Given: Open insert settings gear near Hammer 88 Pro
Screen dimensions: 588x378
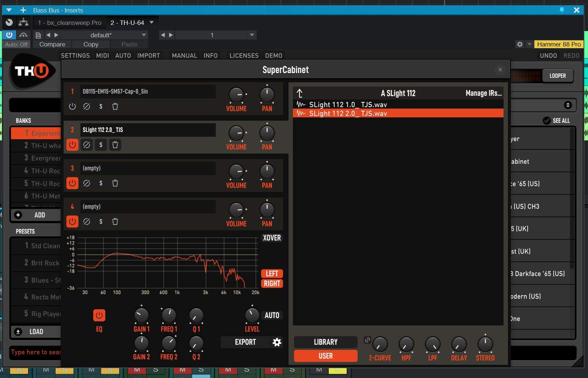Looking at the screenshot, I should pos(520,44).
